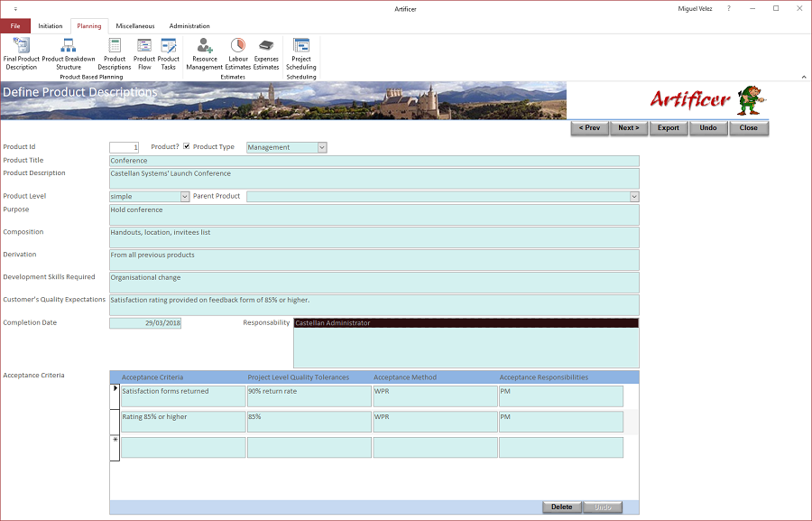Select second row record selector
812x521 pixels.
pos(115,422)
